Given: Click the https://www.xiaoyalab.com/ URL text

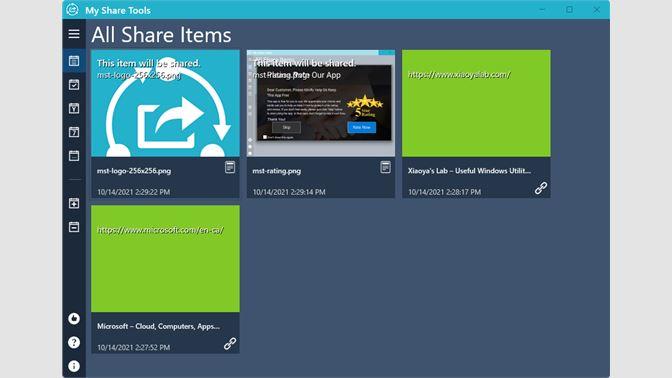Looking at the screenshot, I should click(x=459, y=75).
